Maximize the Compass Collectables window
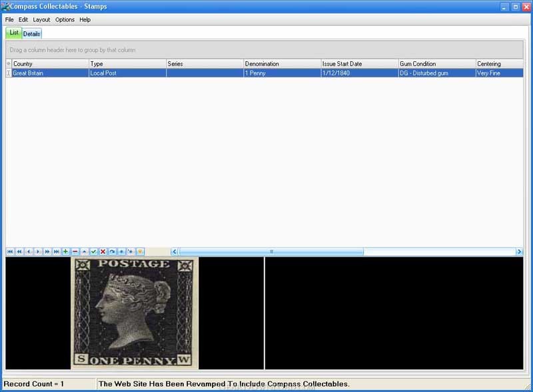The image size is (533, 392). (515, 7)
